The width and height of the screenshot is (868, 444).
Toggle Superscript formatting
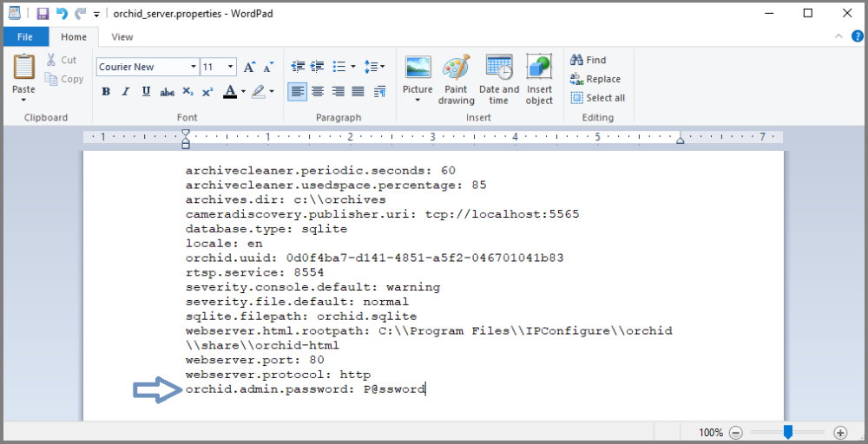[207, 92]
